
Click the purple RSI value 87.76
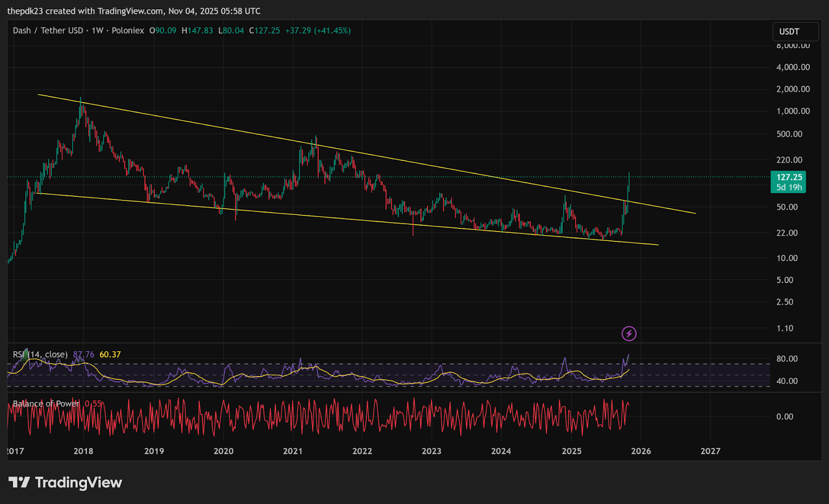click(83, 354)
